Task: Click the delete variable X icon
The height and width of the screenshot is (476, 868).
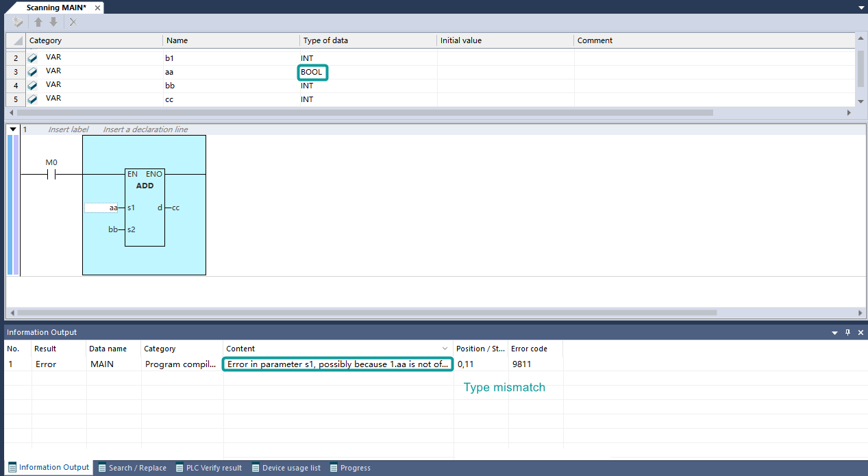Action: tap(73, 23)
